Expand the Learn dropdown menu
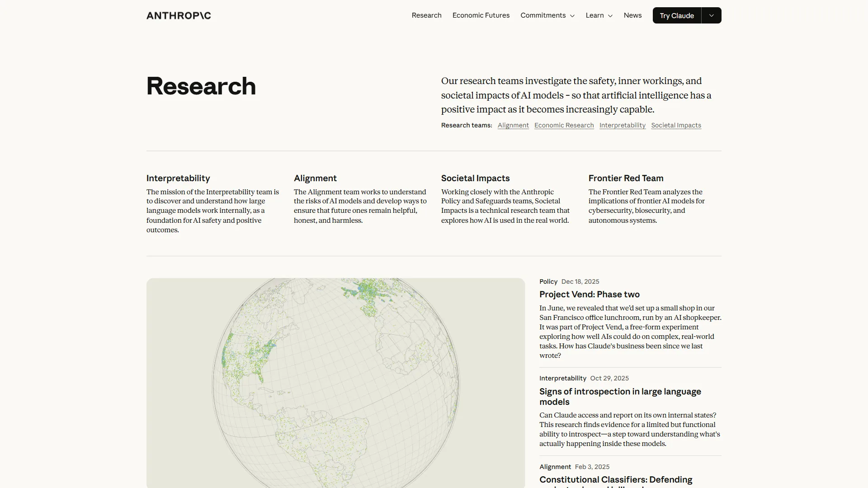 click(599, 15)
